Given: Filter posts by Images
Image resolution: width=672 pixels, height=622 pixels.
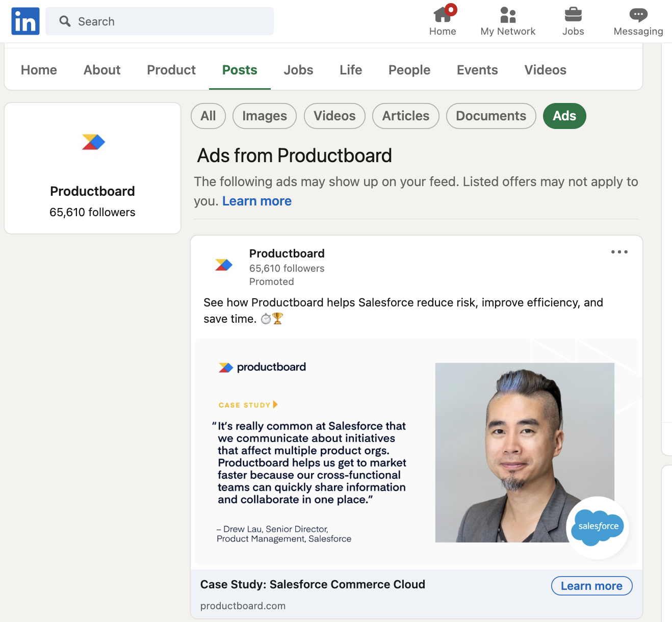Looking at the screenshot, I should pos(264,116).
